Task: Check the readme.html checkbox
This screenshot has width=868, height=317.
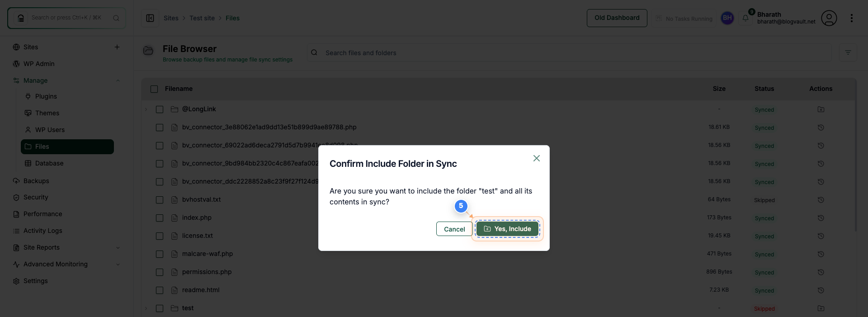Action: click(160, 290)
